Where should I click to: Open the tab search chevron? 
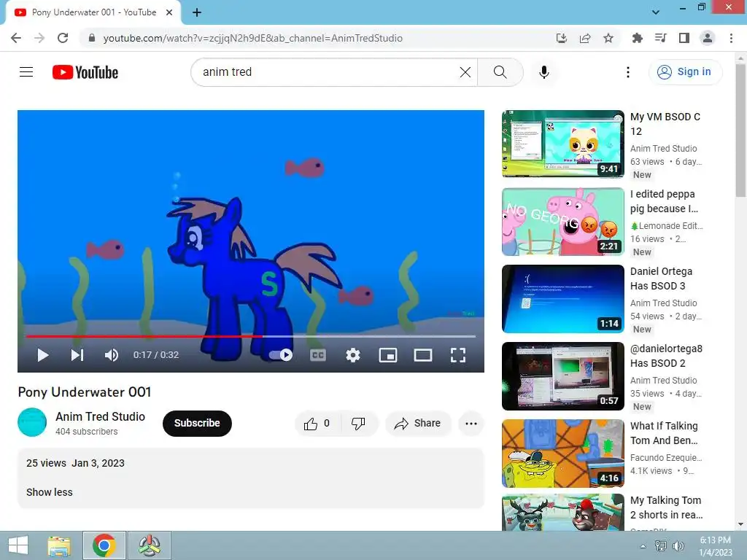pyautogui.click(x=656, y=12)
